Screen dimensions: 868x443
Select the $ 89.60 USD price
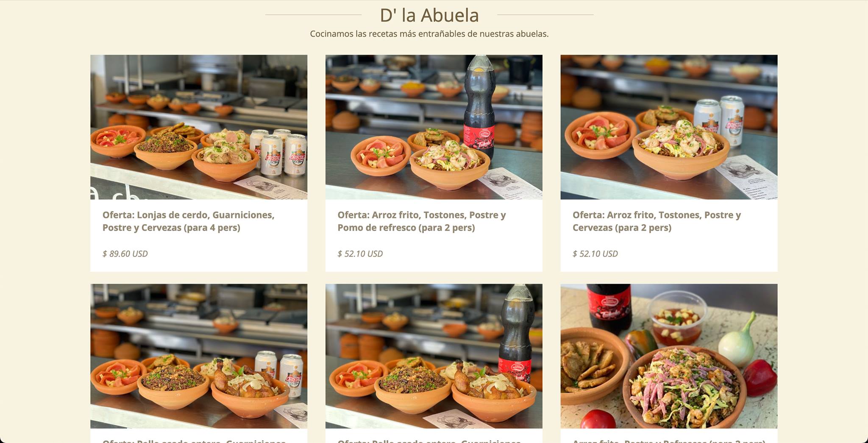pyautogui.click(x=125, y=254)
